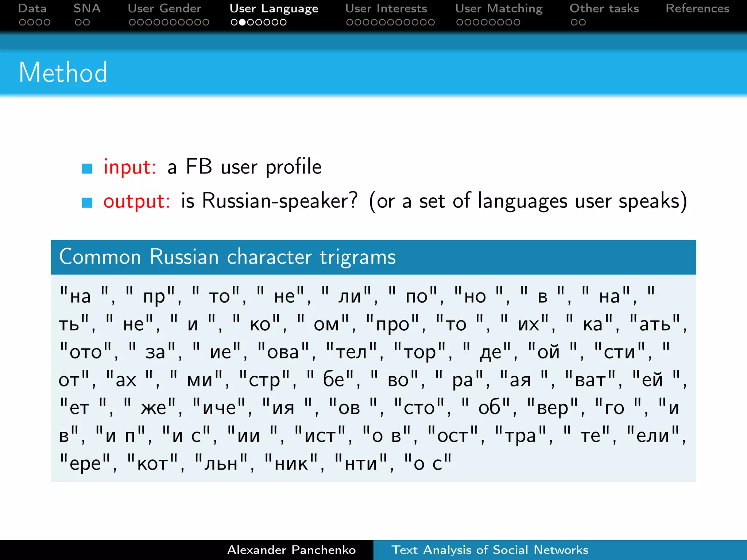Click the author name Alexander Panchenko in footer
The width and height of the screenshot is (747, 560).
point(291,550)
